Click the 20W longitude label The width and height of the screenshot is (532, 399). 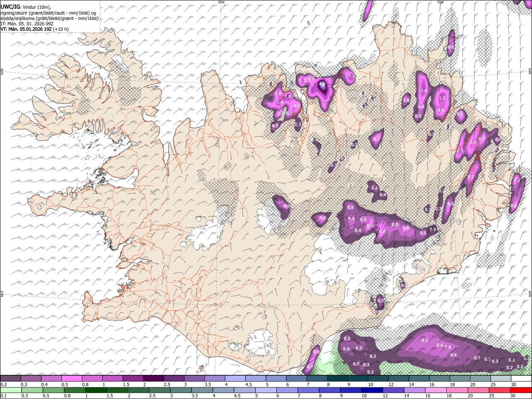click(221, 2)
